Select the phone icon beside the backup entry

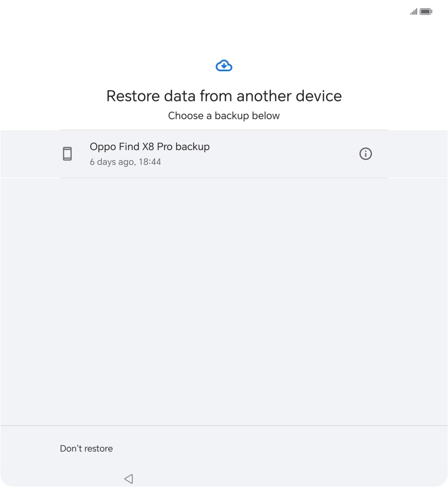pyautogui.click(x=67, y=153)
